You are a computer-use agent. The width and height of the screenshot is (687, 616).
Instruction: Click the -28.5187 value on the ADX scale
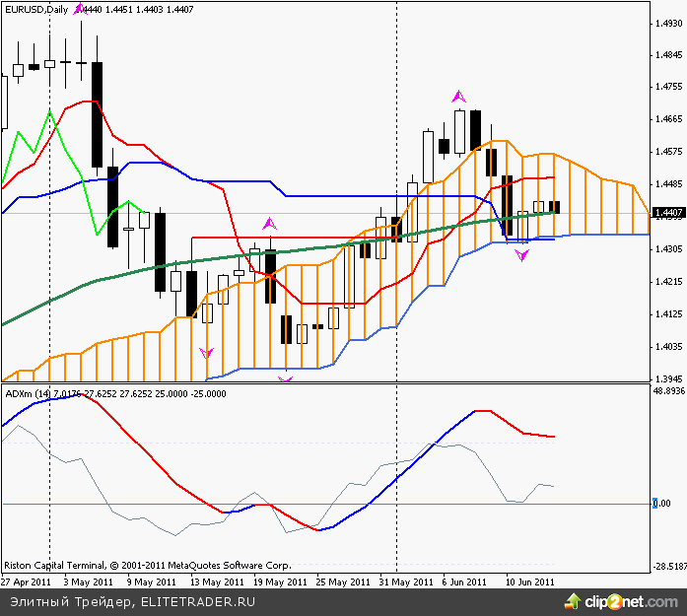[668, 567]
